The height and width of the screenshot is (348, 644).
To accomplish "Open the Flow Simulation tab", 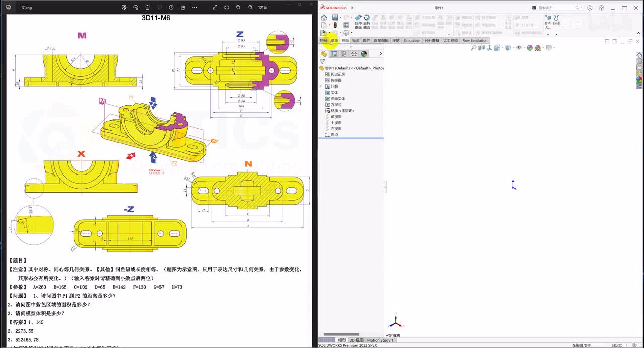I will 475,40.
